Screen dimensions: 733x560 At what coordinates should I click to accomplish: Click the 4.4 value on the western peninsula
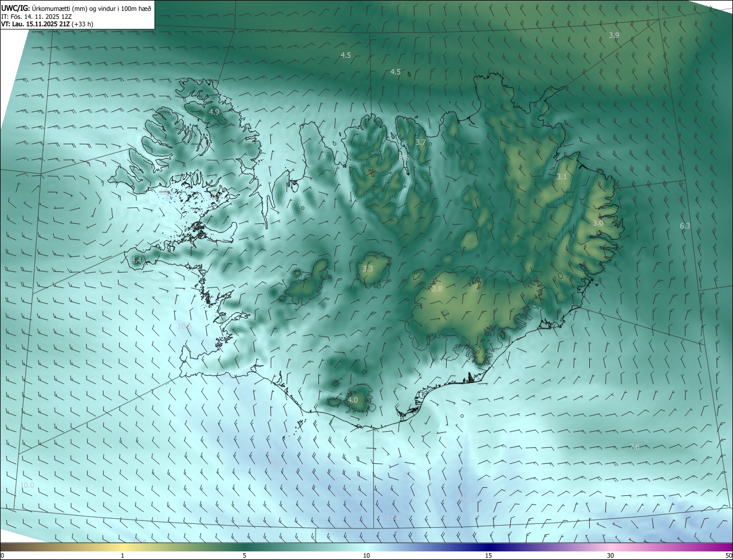[x=136, y=261]
